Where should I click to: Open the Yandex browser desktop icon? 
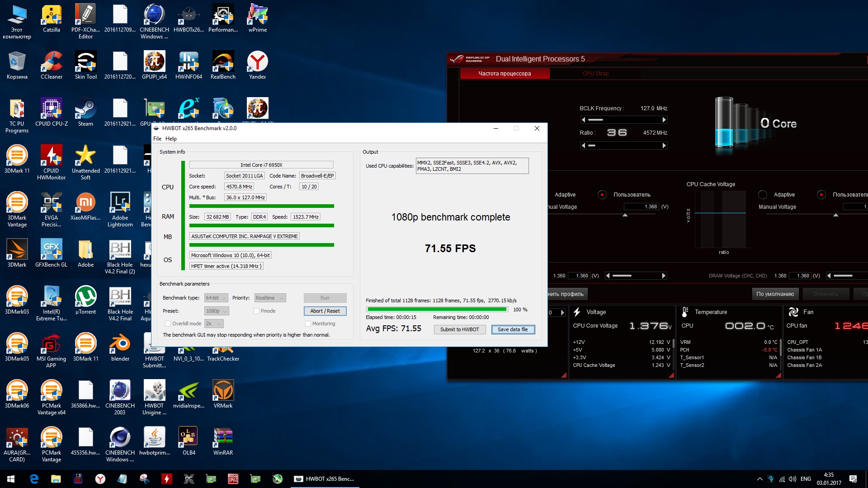[x=257, y=66]
